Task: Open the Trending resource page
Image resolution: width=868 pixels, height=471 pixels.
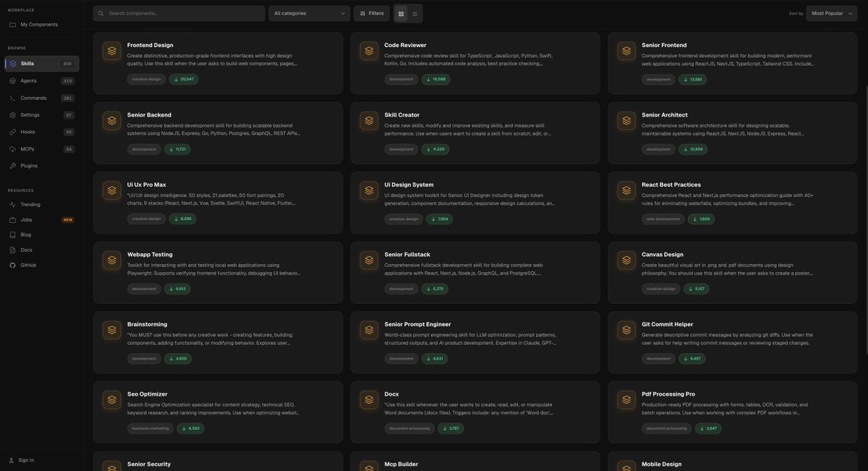Action: (41, 205)
